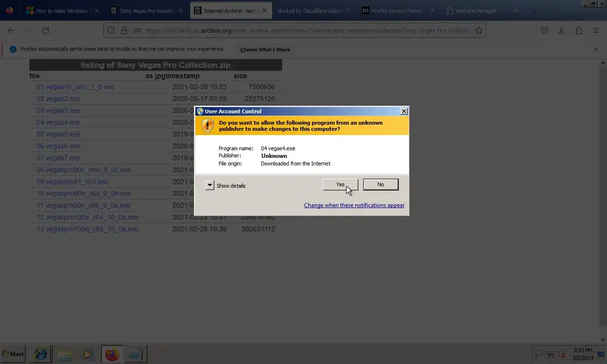The width and height of the screenshot is (607, 364).
Task: Reload the page with the refresh icon
Action: [46, 30]
